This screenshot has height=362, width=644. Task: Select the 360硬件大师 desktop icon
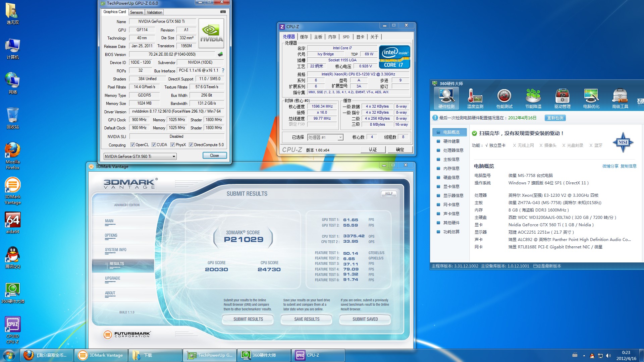[12, 293]
